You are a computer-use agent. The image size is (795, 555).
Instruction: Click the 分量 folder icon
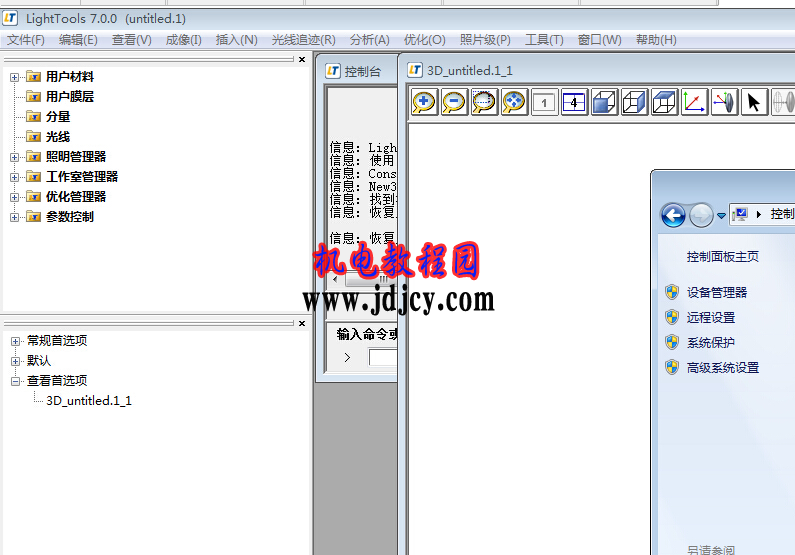click(34, 117)
